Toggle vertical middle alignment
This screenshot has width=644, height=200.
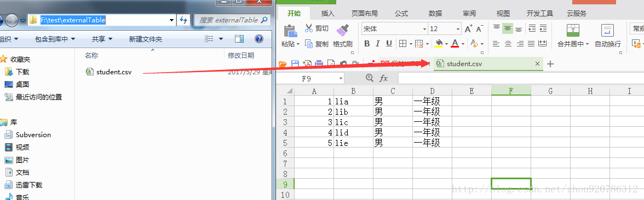pos(508,28)
